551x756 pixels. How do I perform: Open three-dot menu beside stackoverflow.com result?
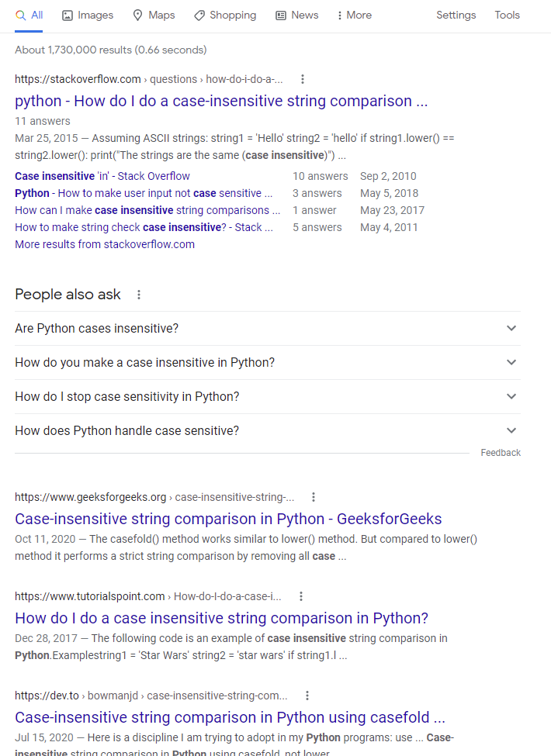coord(303,79)
